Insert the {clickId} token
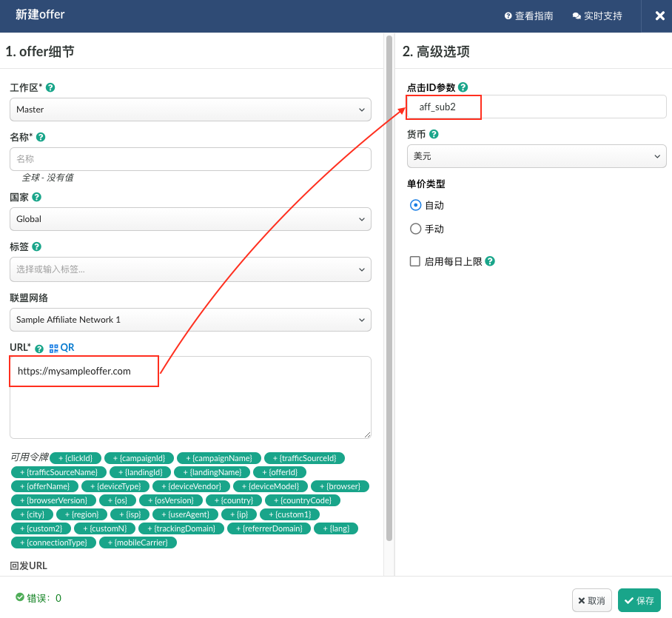This screenshot has width=672, height=618. pos(75,458)
